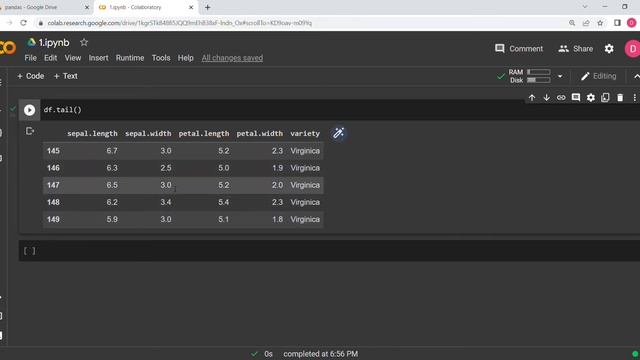Image resolution: width=640 pixels, height=360 pixels.
Task: Select row index 146
Action: tap(53, 168)
